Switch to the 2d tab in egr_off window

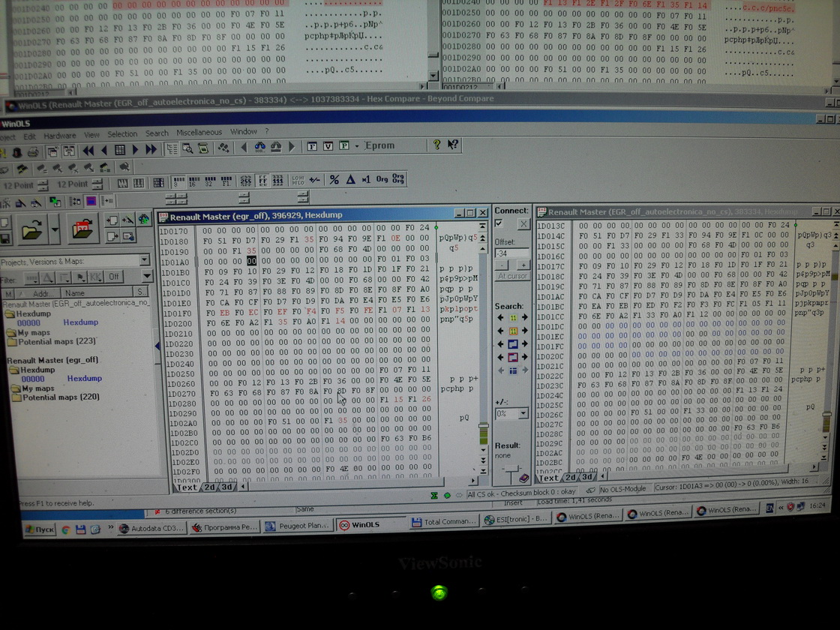coord(209,487)
